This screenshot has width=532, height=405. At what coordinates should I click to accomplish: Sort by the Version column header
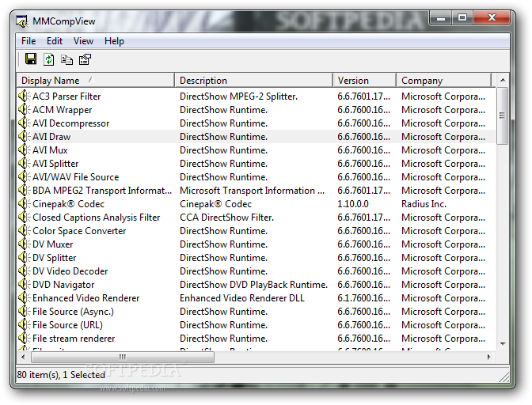365,81
